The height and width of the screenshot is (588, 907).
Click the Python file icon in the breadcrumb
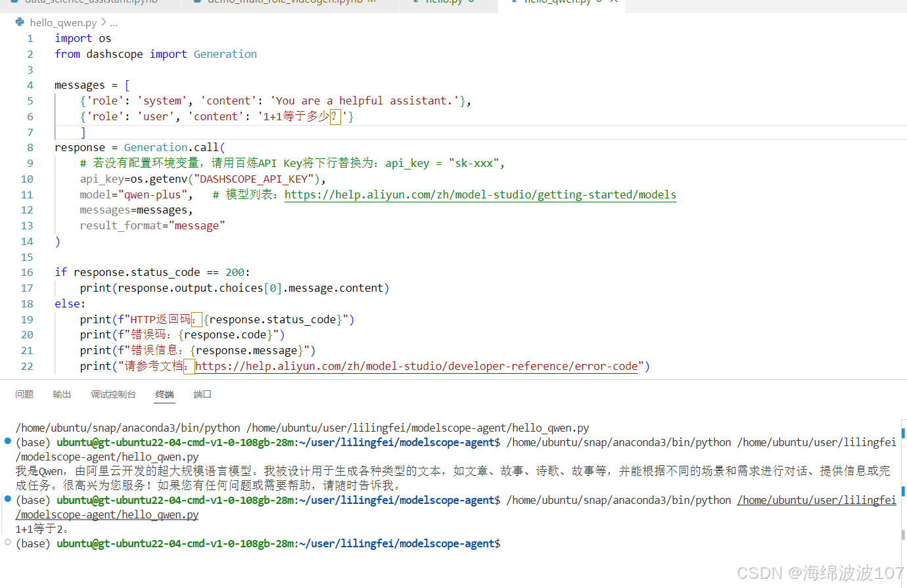(20, 22)
